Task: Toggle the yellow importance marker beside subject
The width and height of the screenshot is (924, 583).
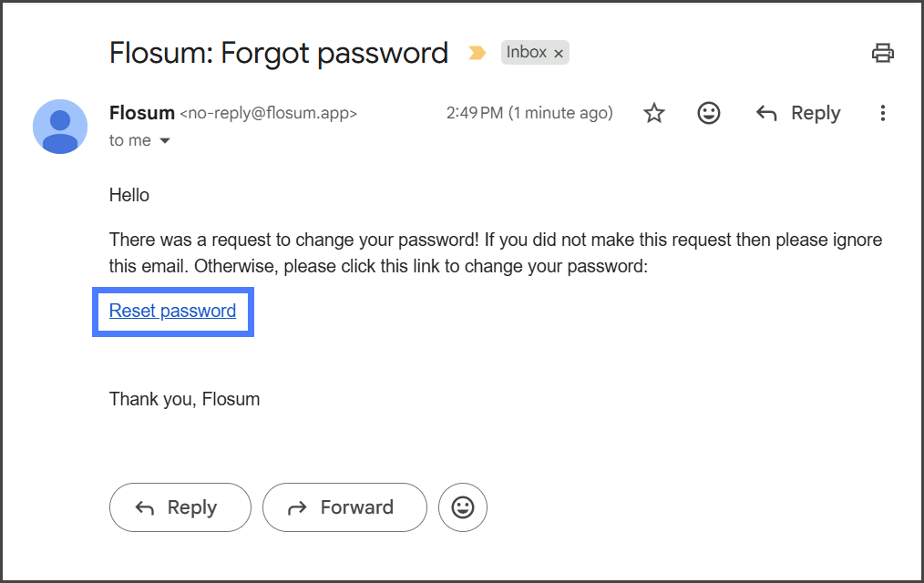Action: coord(477,53)
